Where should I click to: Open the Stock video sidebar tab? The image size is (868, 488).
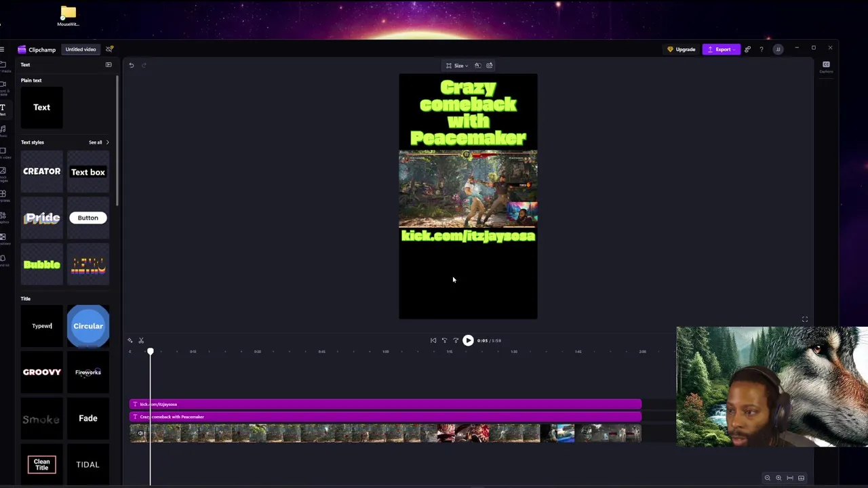tap(3, 152)
